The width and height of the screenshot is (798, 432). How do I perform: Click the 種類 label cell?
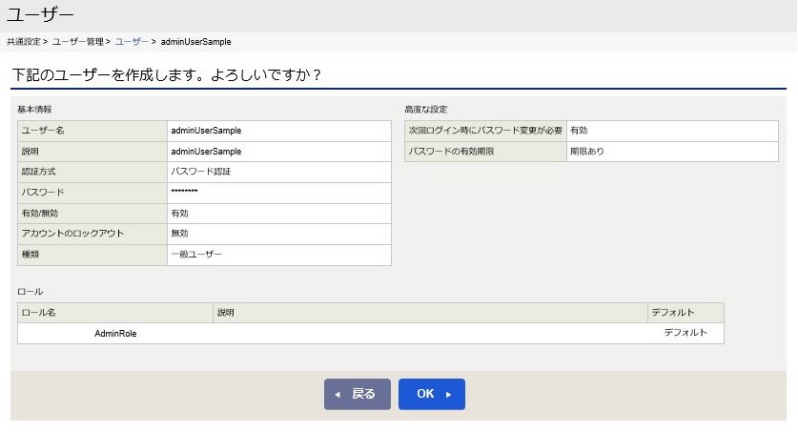pyautogui.click(x=93, y=255)
